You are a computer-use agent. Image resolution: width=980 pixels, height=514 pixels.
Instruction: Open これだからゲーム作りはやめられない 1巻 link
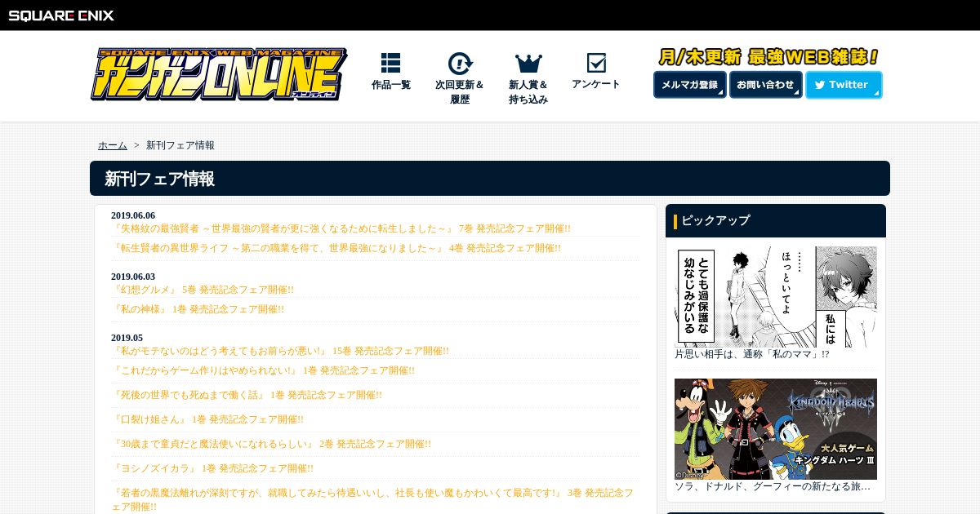(x=263, y=370)
